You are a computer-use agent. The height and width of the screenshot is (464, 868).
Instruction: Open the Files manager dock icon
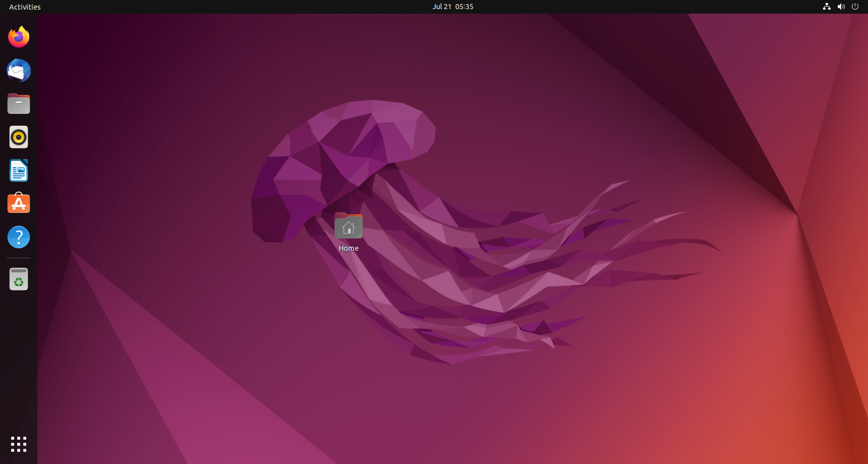point(19,104)
